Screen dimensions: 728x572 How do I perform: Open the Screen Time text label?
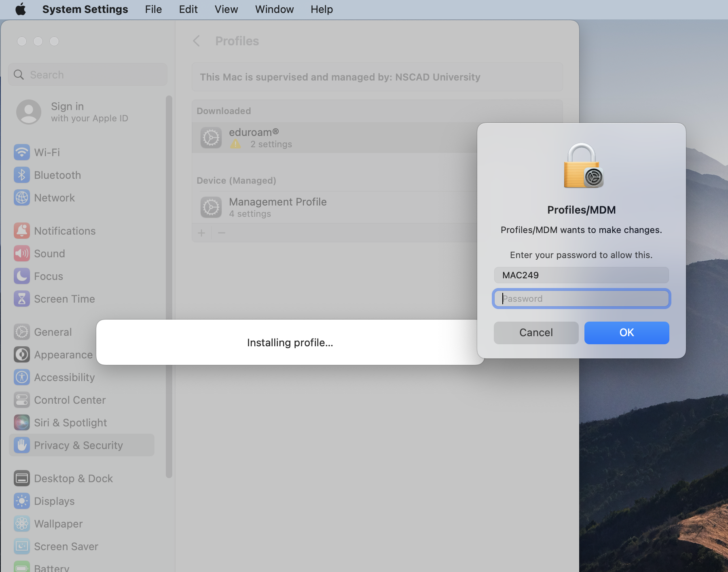[x=64, y=299]
